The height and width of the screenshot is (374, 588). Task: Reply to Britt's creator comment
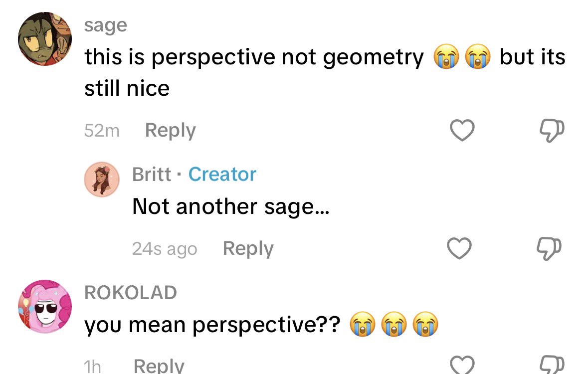248,249
